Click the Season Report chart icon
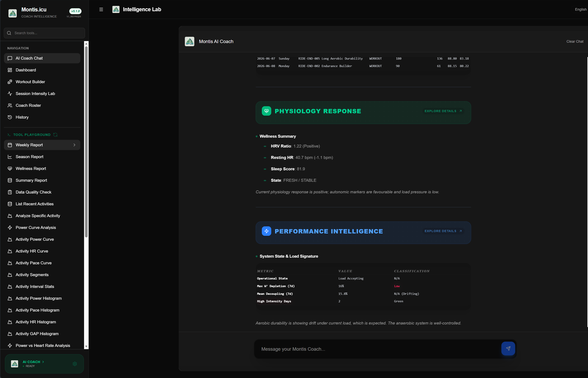 (x=10, y=157)
